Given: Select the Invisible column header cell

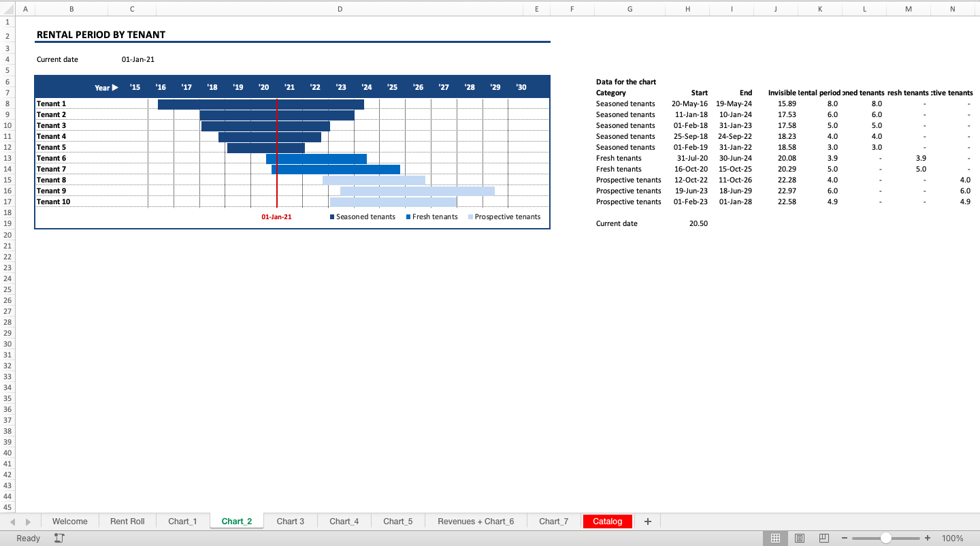Looking at the screenshot, I should (776, 93).
